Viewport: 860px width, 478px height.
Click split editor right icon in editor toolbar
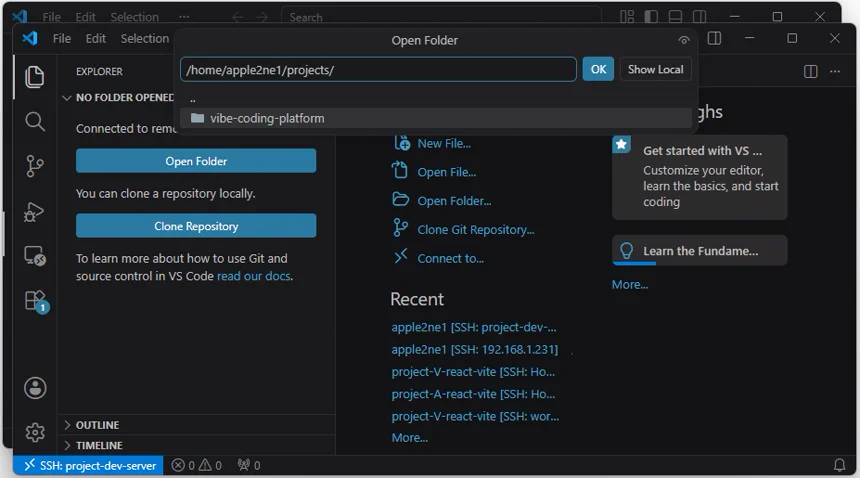tap(810, 71)
